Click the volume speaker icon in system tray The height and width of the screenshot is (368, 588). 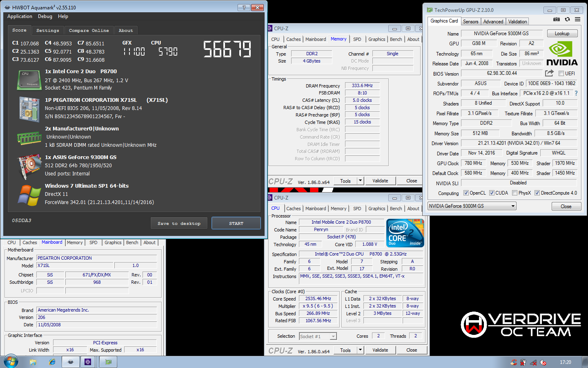pyautogui.click(x=543, y=362)
